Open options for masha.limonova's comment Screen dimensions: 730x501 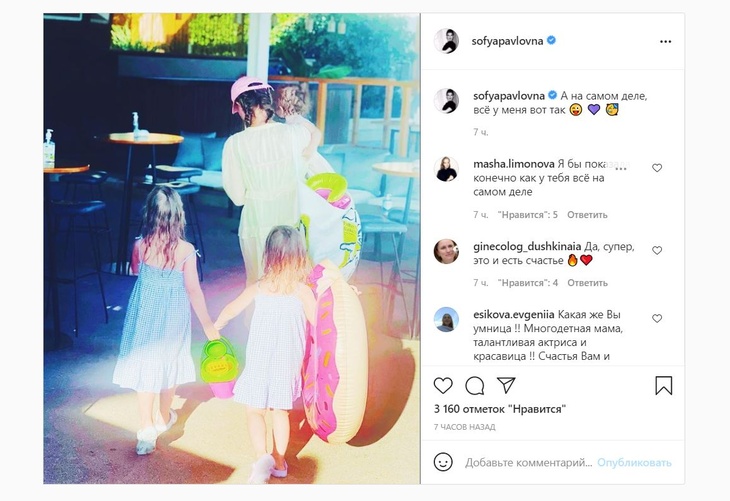(x=621, y=168)
